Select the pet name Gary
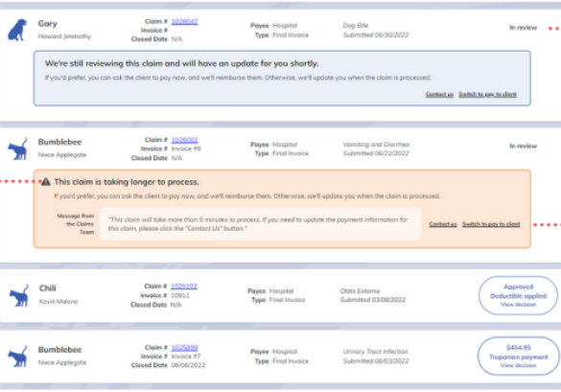The height and width of the screenshot is (392, 561). tap(48, 24)
